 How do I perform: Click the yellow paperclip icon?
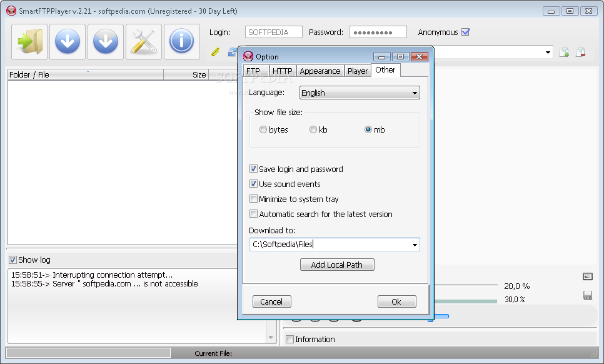(215, 52)
